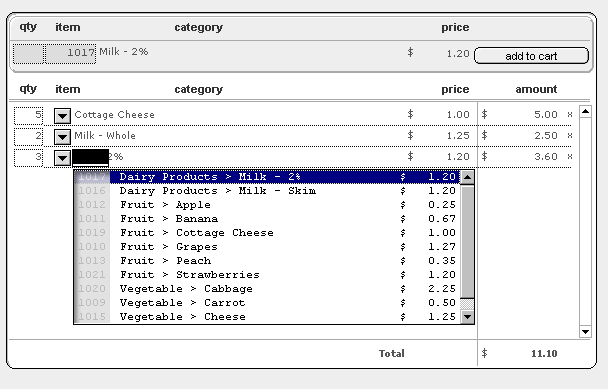Click the item number field showing 1017

tap(71, 54)
